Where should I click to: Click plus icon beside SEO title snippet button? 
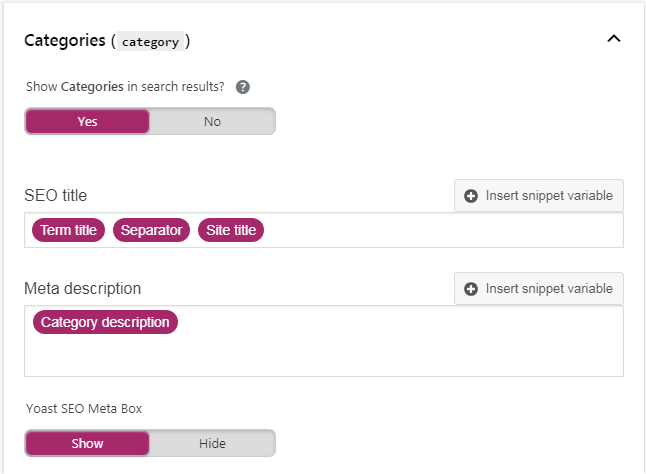click(471, 196)
